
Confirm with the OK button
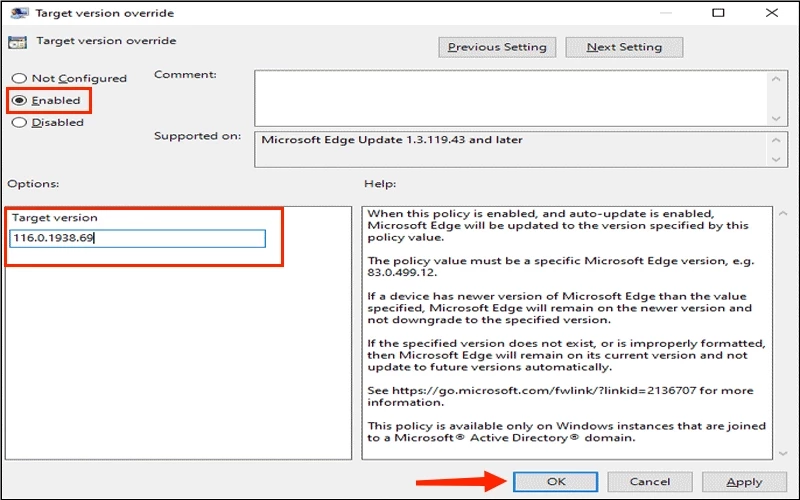point(556,482)
